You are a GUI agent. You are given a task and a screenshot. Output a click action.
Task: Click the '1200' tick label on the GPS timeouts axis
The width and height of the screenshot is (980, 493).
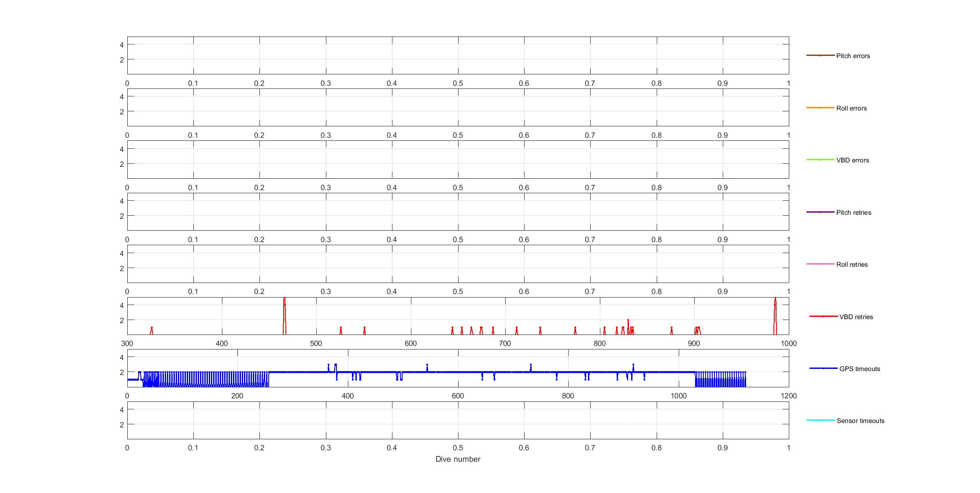[x=788, y=396]
